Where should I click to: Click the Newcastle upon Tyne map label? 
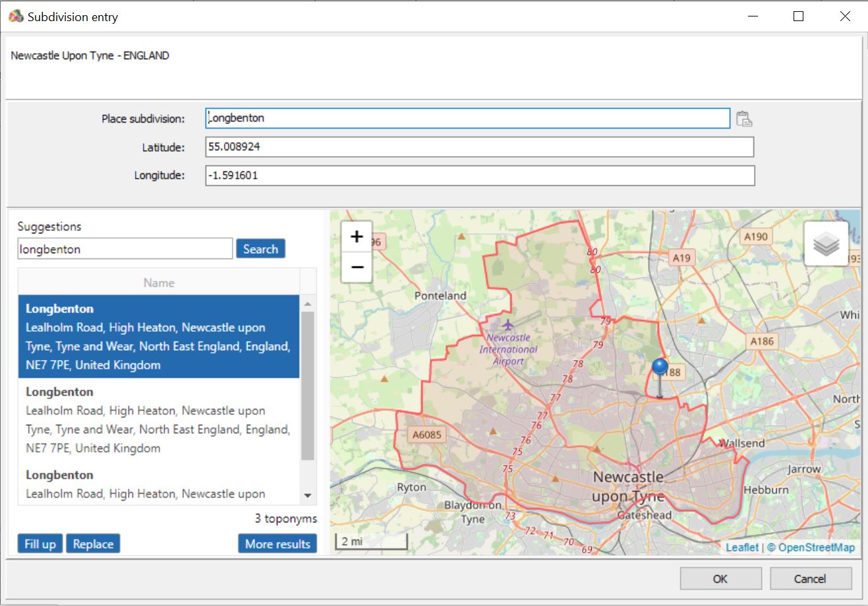[628, 487]
